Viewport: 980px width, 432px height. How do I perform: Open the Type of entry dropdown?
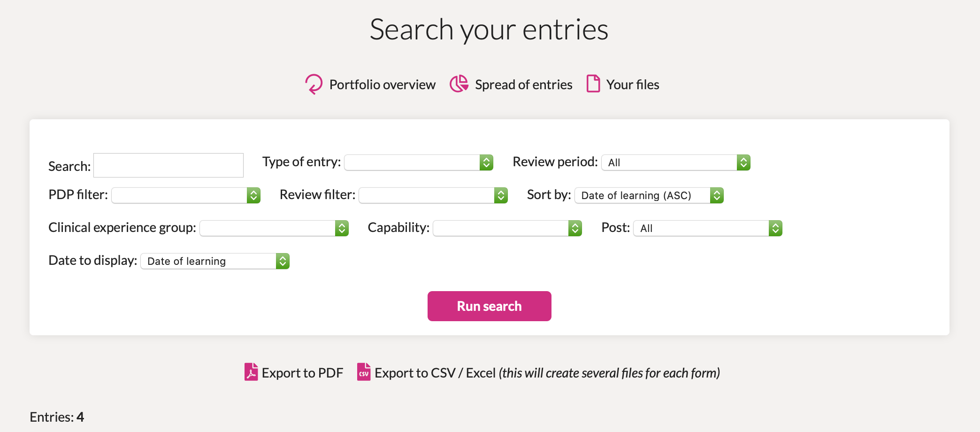(419, 162)
